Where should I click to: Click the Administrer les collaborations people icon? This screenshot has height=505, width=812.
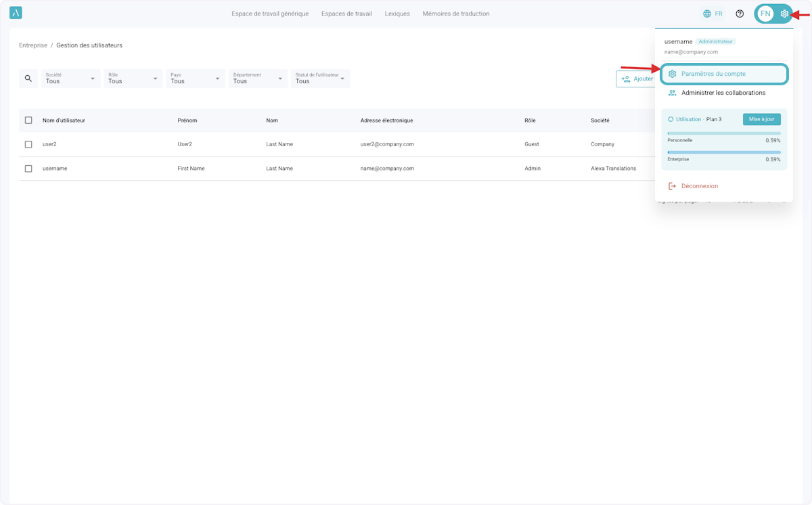click(672, 93)
